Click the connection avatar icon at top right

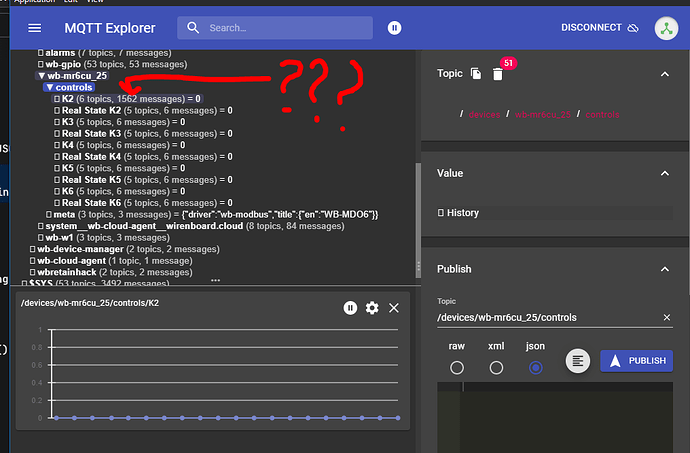(x=666, y=28)
